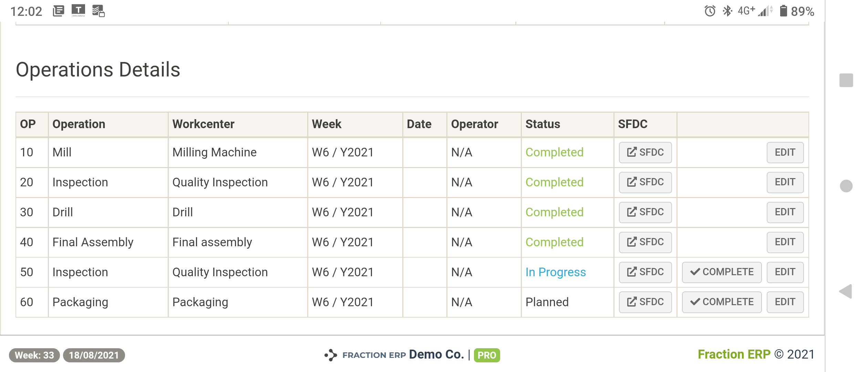Viewport: 868px width, 372px height.
Task: Edit the Drill operation row
Action: coord(785,212)
